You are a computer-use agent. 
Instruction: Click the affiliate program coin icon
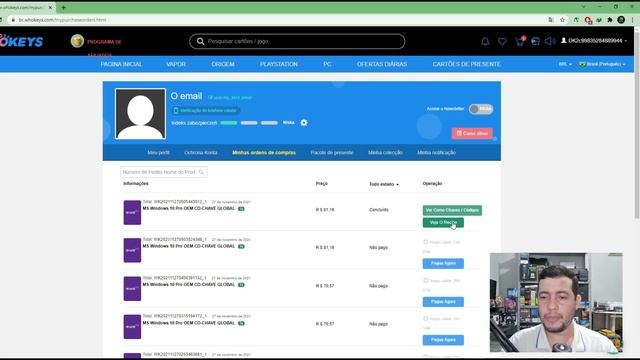point(77,41)
